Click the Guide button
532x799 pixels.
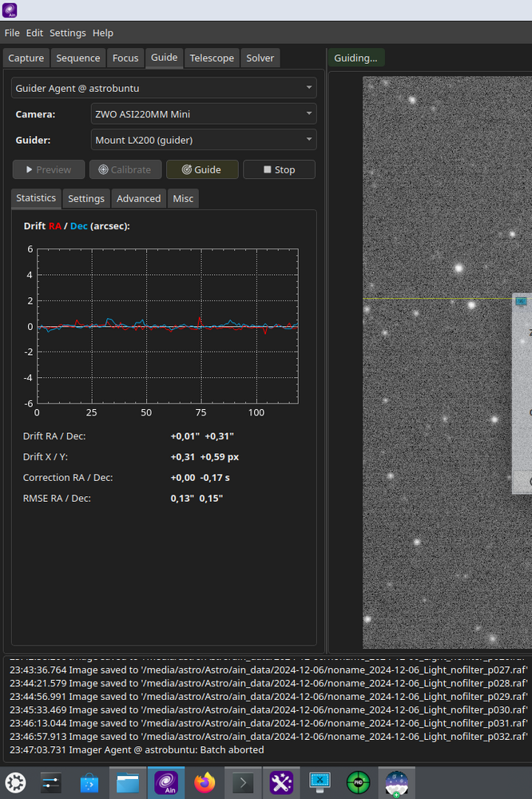pos(202,169)
